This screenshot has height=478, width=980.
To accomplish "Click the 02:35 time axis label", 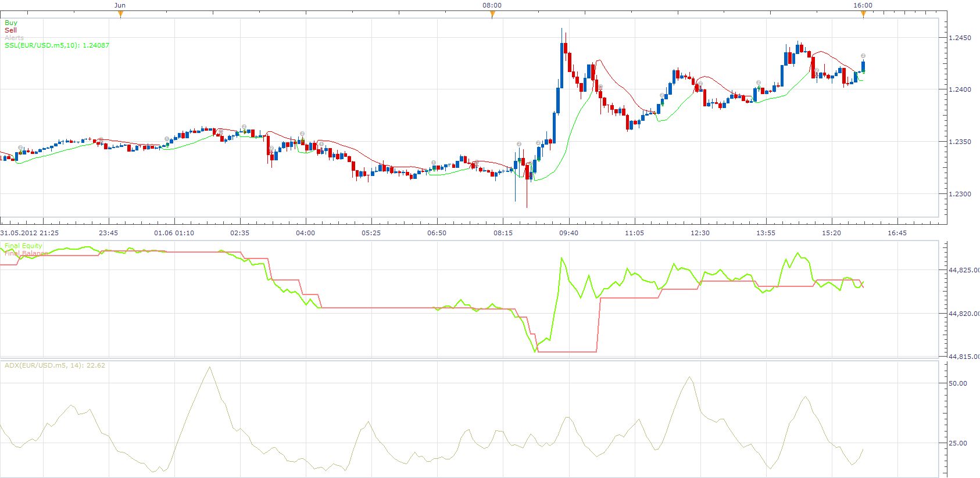I will pyautogui.click(x=239, y=233).
